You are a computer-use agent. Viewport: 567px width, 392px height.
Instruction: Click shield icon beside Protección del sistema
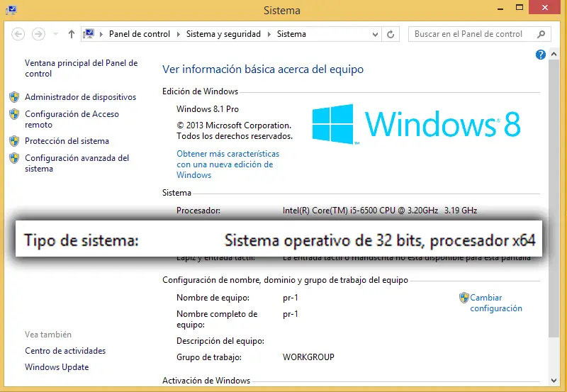[x=14, y=141]
